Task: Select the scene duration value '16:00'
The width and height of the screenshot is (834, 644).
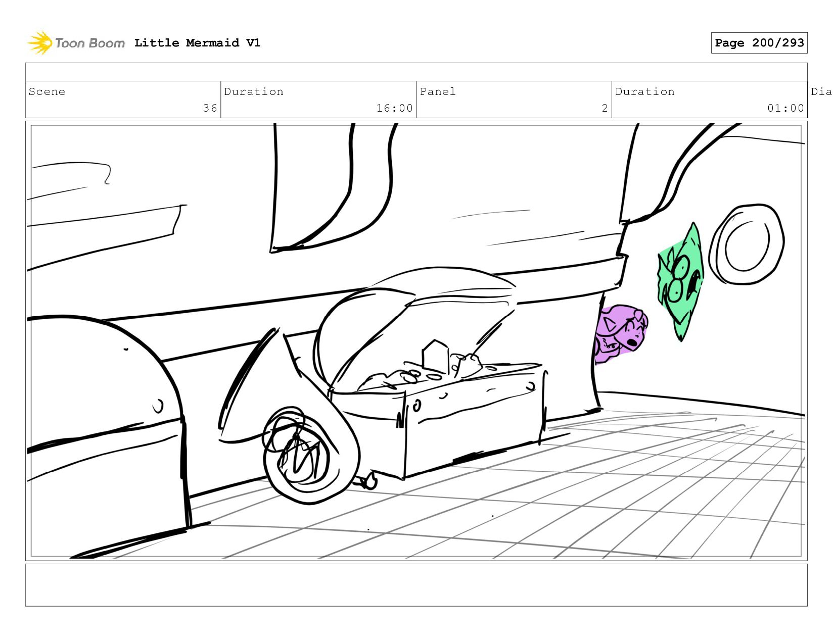Action: [394, 108]
